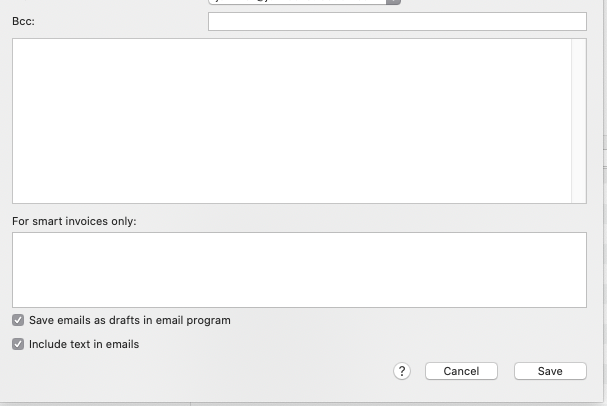Click the message text area's vertical scrollbar
The height and width of the screenshot is (406, 607).
[578, 121]
